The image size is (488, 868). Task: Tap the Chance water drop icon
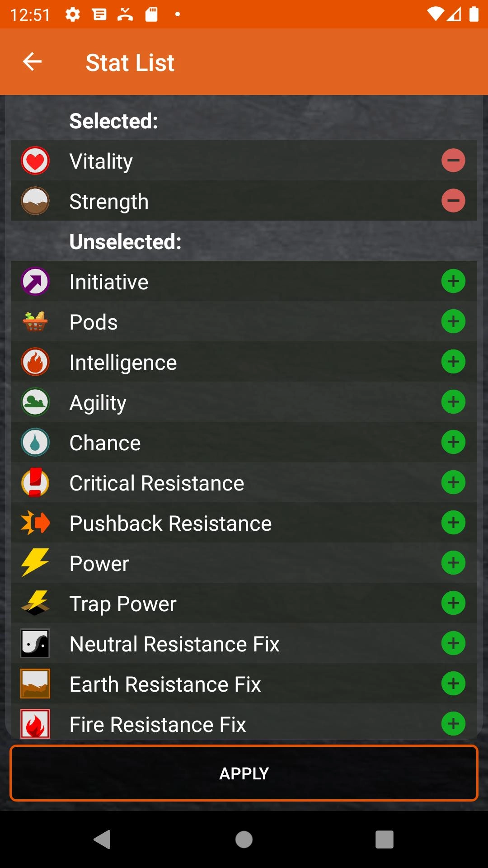coord(35,442)
